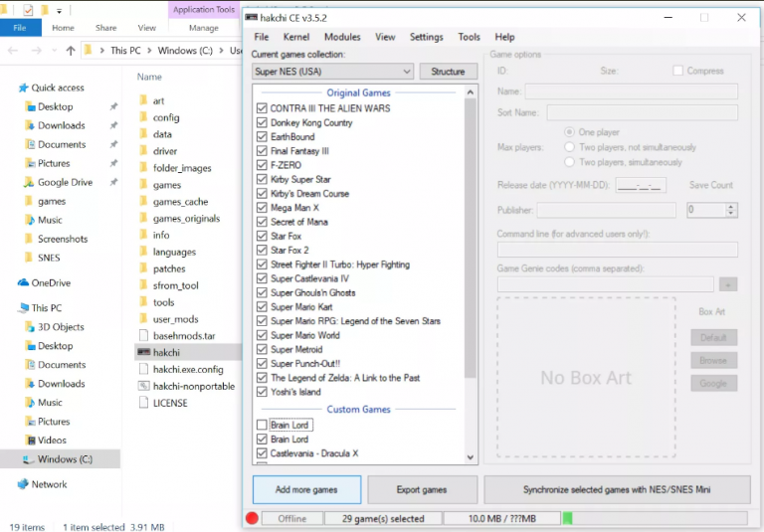Open the Super NES (USA) collection dropdown
Viewport: 764px width, 532px height.
332,72
